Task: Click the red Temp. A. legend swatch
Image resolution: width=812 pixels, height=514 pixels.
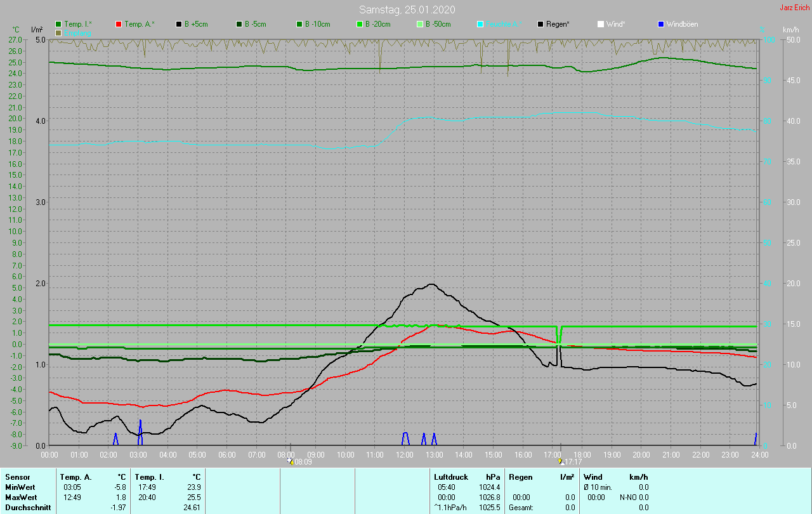Action: point(119,24)
